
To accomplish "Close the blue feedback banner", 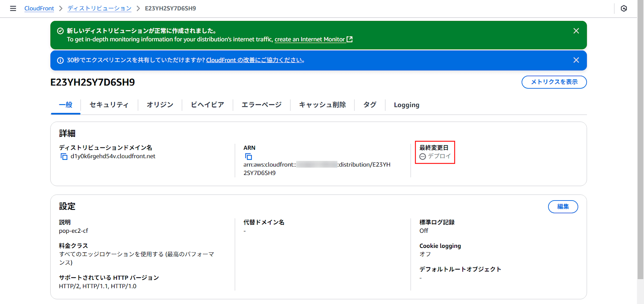I will click(576, 60).
